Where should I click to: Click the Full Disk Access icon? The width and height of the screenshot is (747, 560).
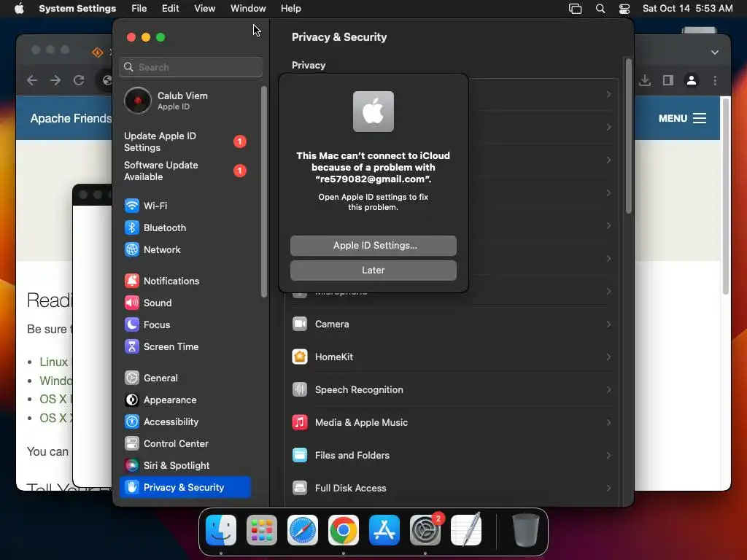(300, 488)
